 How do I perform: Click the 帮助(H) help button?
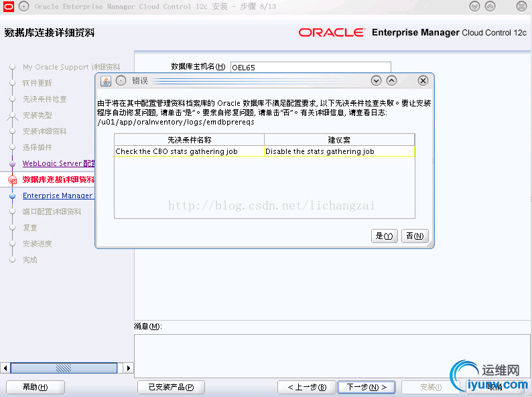click(x=36, y=387)
